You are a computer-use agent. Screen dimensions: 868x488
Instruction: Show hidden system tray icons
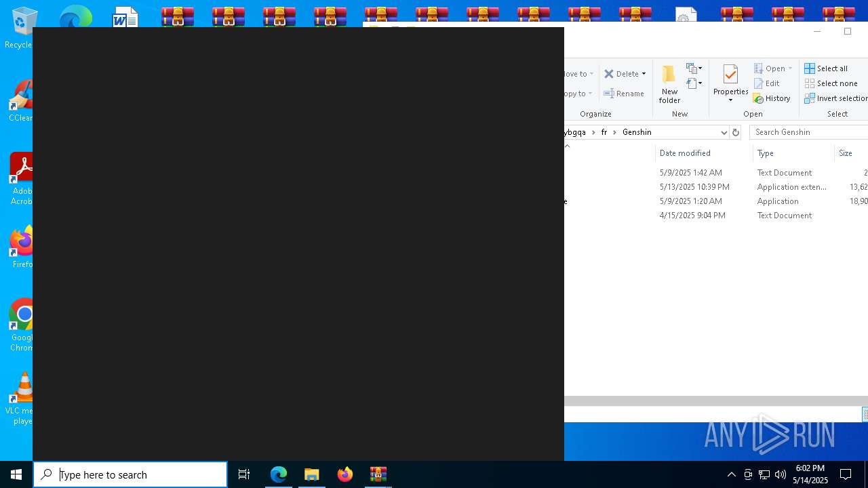732,474
